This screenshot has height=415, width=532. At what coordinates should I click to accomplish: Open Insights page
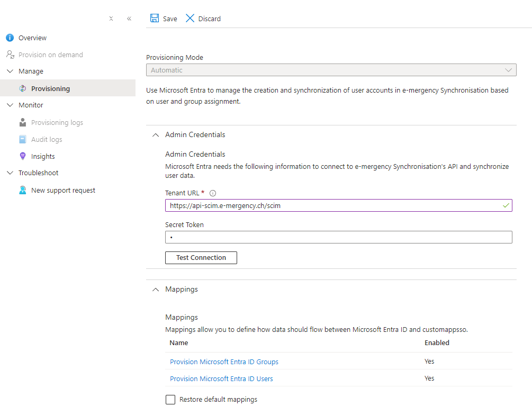[x=43, y=156]
